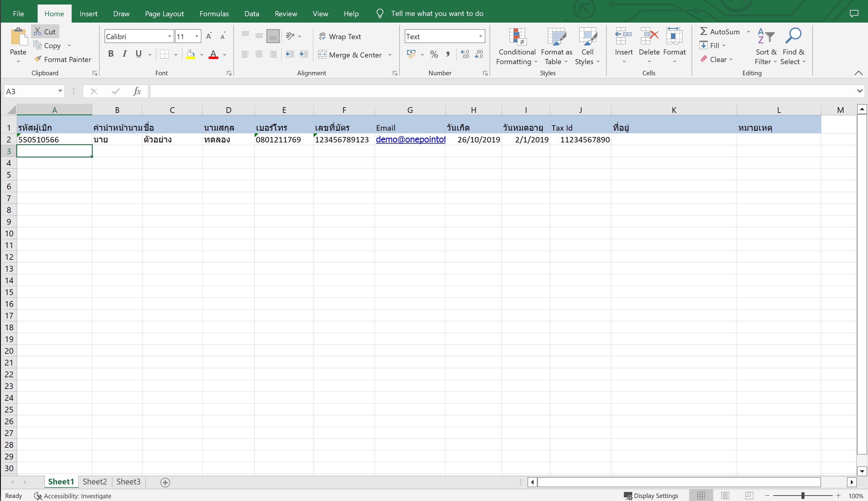868x501 pixels.
Task: Adjust the zoom slider handle
Action: (803, 496)
